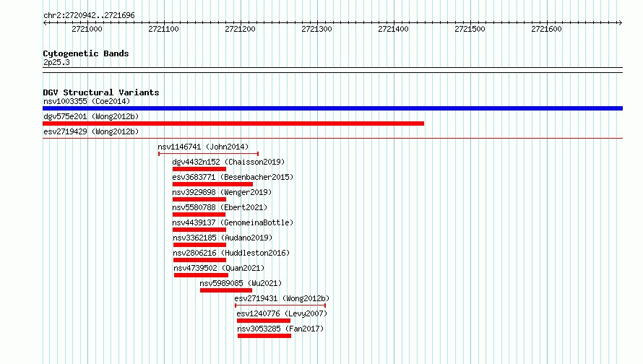The image size is (643, 364).
Task: Open the nsv4439137 (GenomeinaBottle) variant label
Action: point(233,222)
